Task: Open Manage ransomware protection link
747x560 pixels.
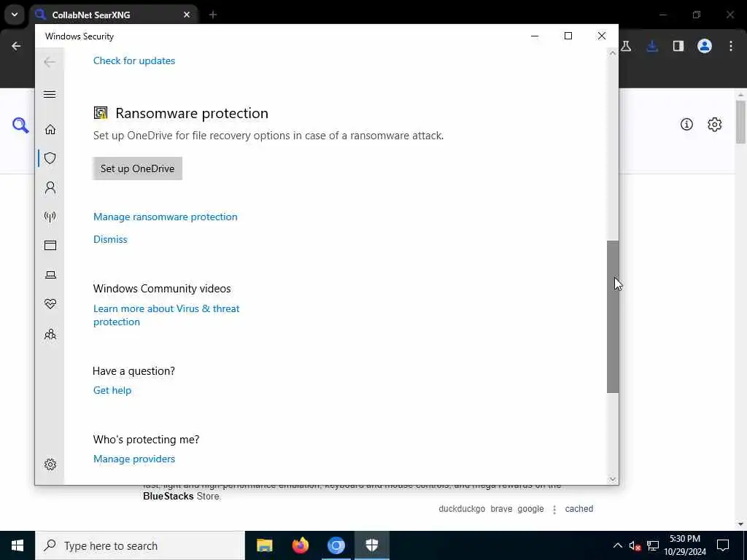Action: (x=166, y=217)
